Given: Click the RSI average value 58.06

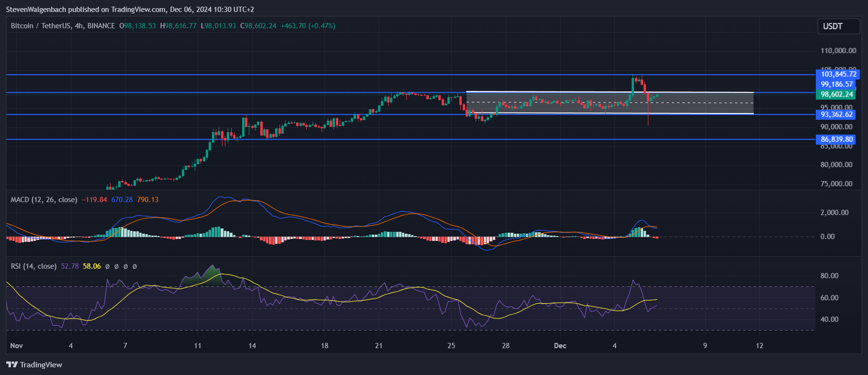Looking at the screenshot, I should click(92, 266).
